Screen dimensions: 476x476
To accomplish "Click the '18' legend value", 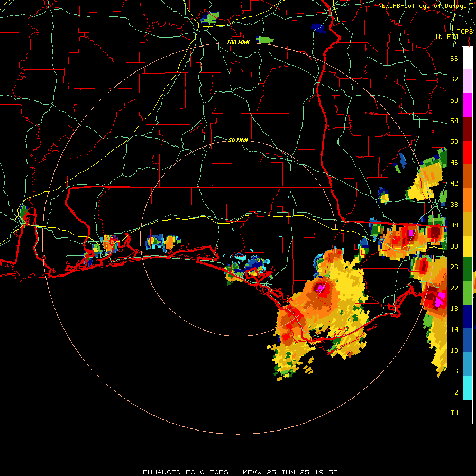I will point(454,309).
